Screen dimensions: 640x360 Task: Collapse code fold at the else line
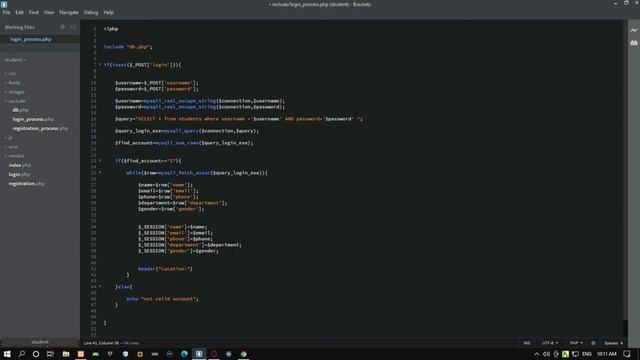pyautogui.click(x=100, y=287)
